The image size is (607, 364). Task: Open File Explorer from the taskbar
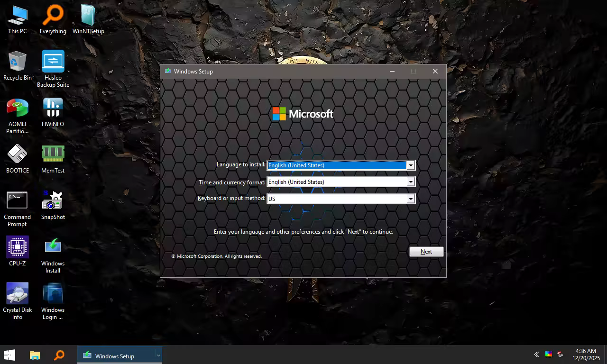click(x=35, y=355)
